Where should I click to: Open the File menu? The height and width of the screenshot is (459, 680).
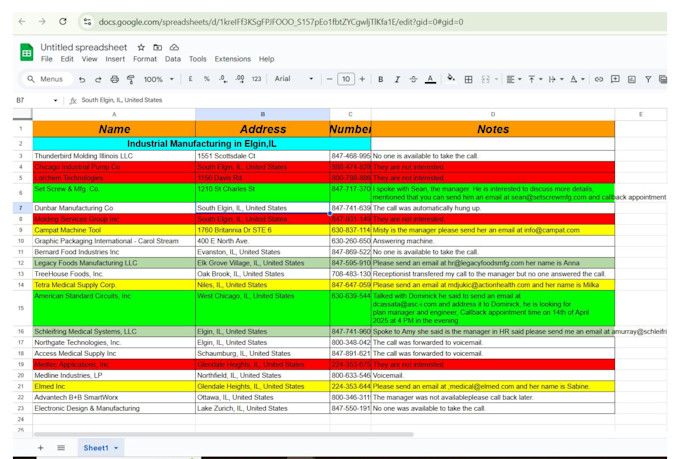[x=46, y=59]
